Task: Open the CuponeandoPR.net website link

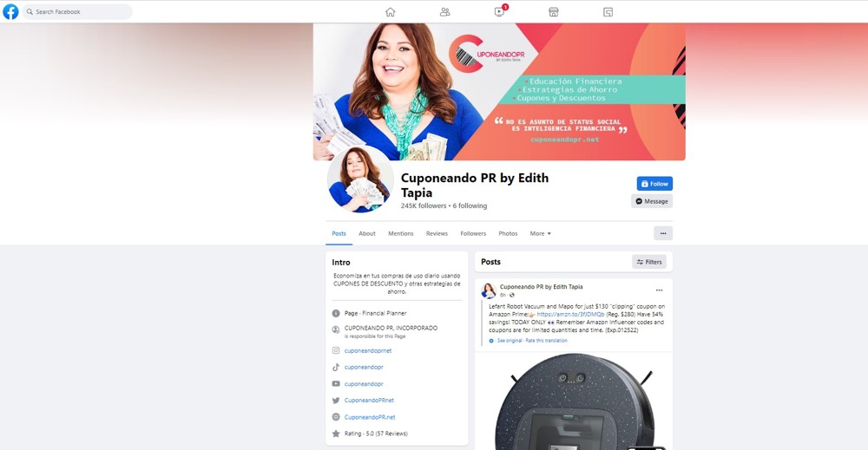Action: click(370, 417)
